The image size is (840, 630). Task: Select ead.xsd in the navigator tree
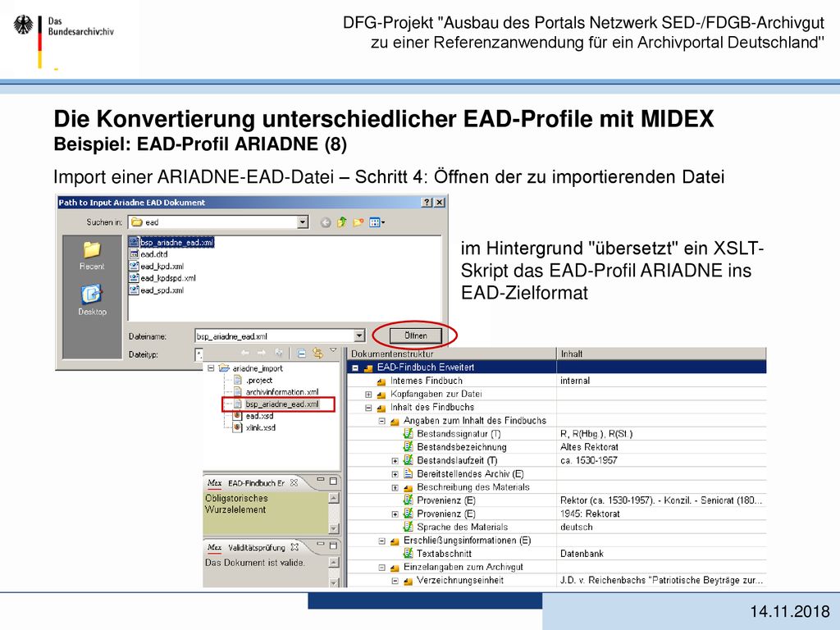click(253, 416)
